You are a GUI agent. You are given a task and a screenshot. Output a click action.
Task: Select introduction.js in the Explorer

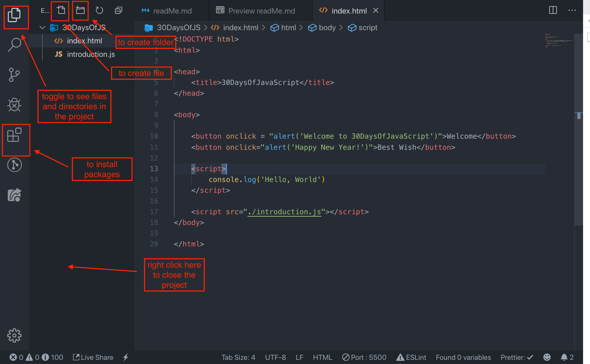tap(91, 54)
